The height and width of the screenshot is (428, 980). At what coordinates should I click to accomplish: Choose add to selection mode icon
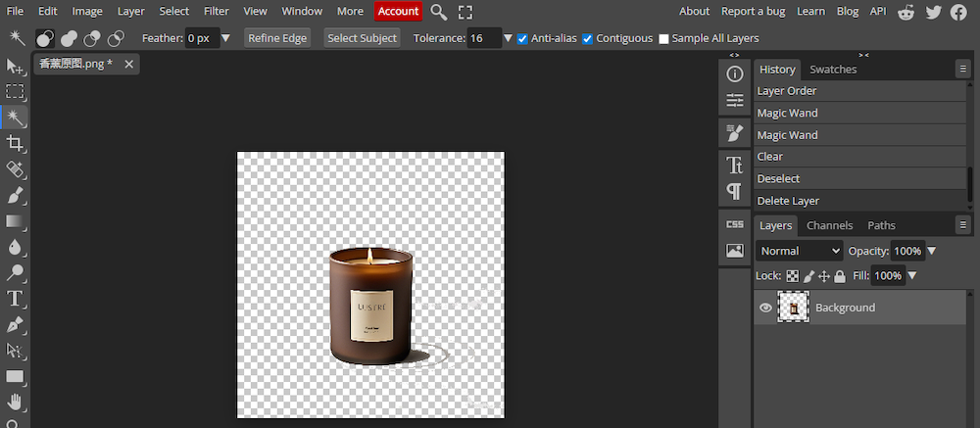[x=69, y=39]
